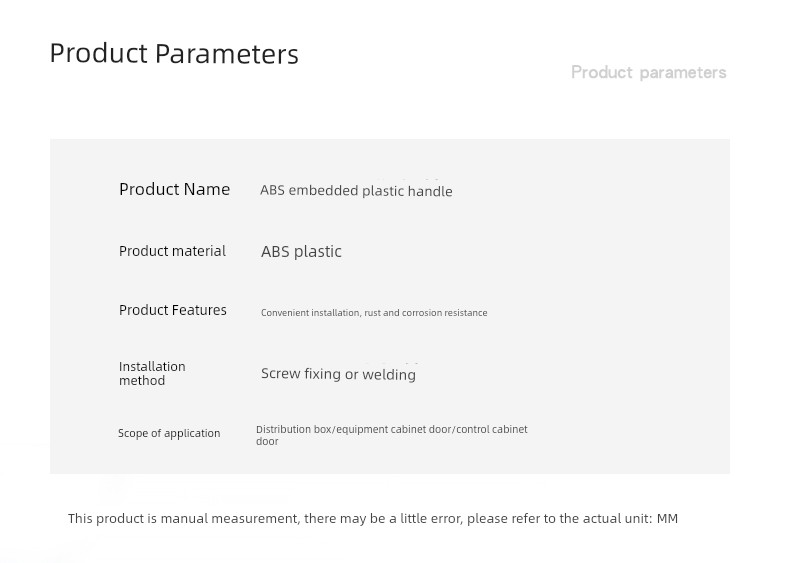790x563 pixels.
Task: Click 'Convenient installation, rust and corrosion resistance'
Action: [374, 312]
